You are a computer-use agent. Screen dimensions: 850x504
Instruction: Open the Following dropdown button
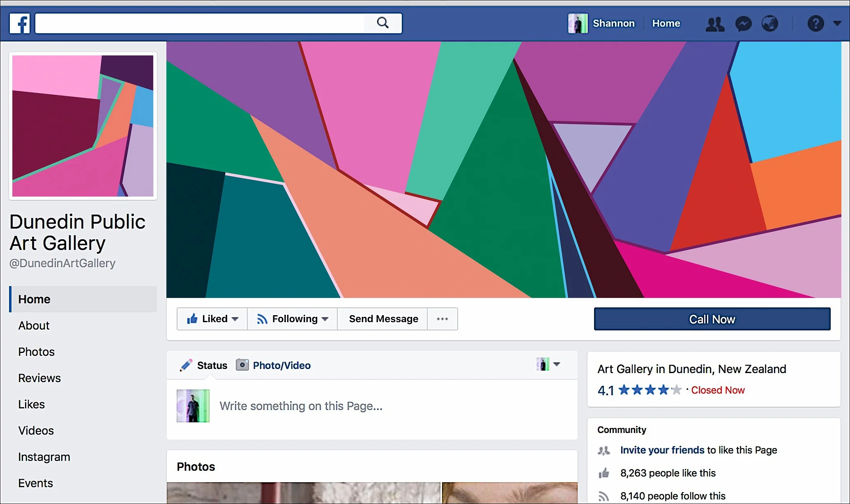pyautogui.click(x=292, y=319)
